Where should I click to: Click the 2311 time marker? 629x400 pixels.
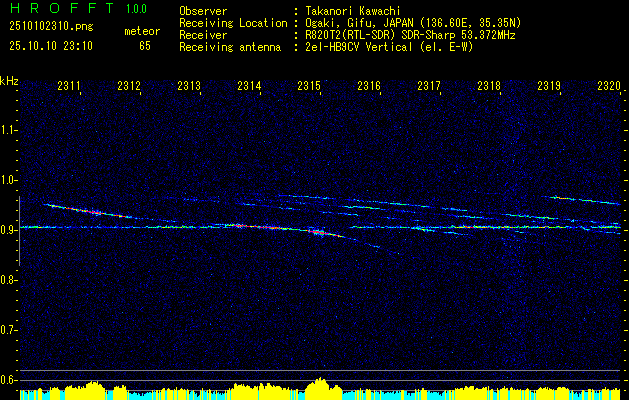tap(69, 86)
